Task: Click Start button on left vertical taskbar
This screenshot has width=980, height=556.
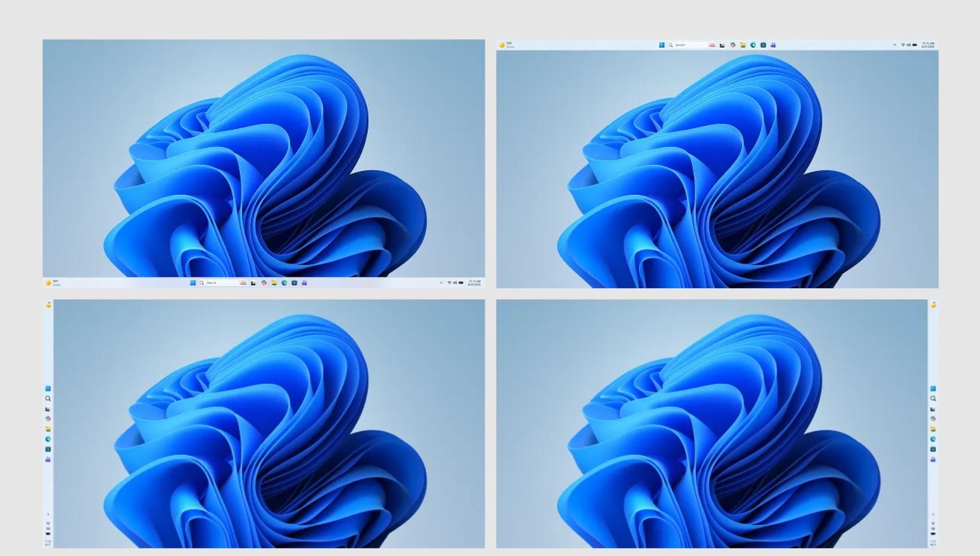Action: coord(48,389)
